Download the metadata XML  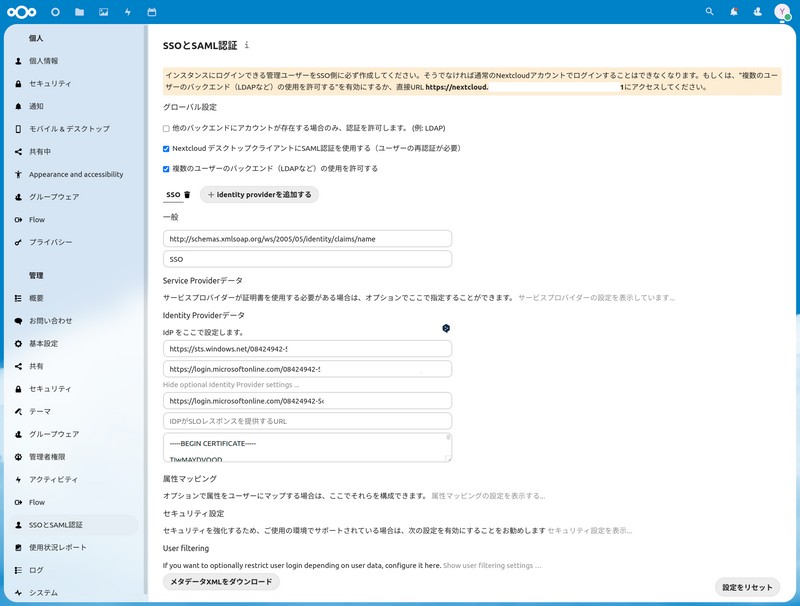click(x=220, y=582)
